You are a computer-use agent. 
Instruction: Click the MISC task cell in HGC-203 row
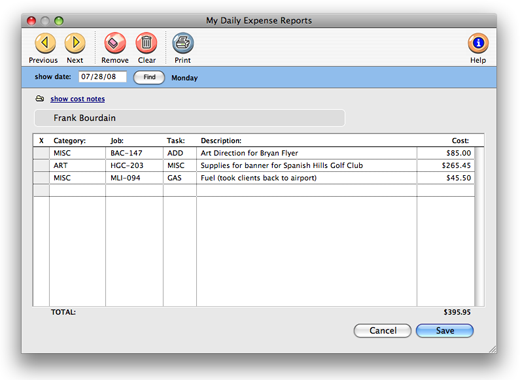click(180, 165)
